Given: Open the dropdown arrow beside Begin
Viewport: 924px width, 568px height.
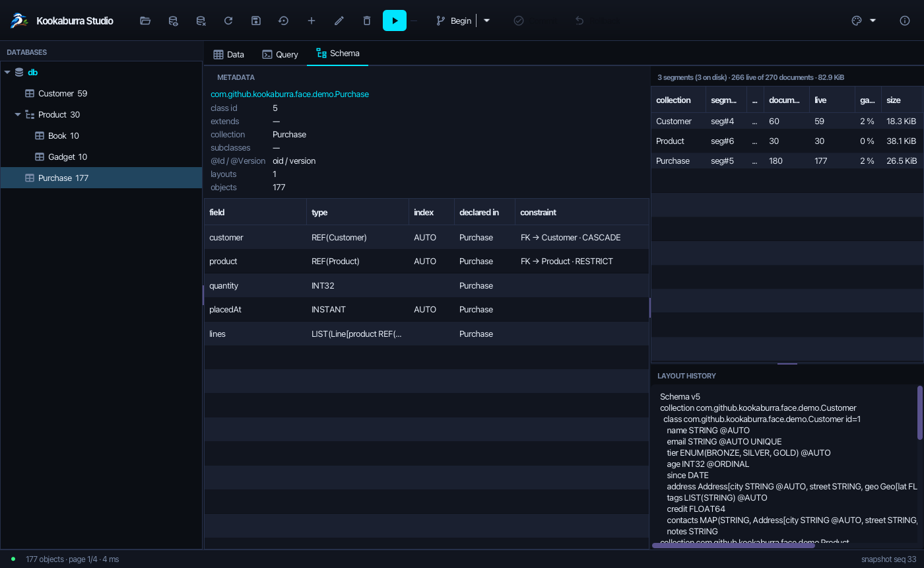Looking at the screenshot, I should click(x=486, y=20).
